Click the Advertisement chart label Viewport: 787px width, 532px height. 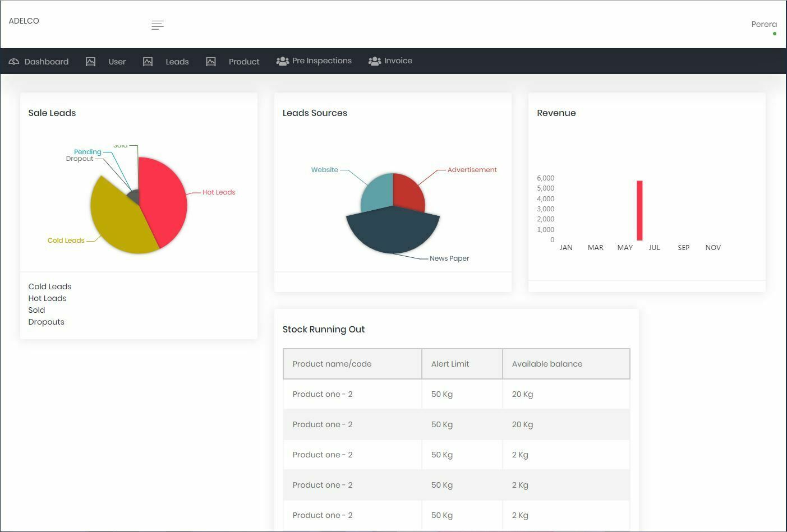(472, 170)
